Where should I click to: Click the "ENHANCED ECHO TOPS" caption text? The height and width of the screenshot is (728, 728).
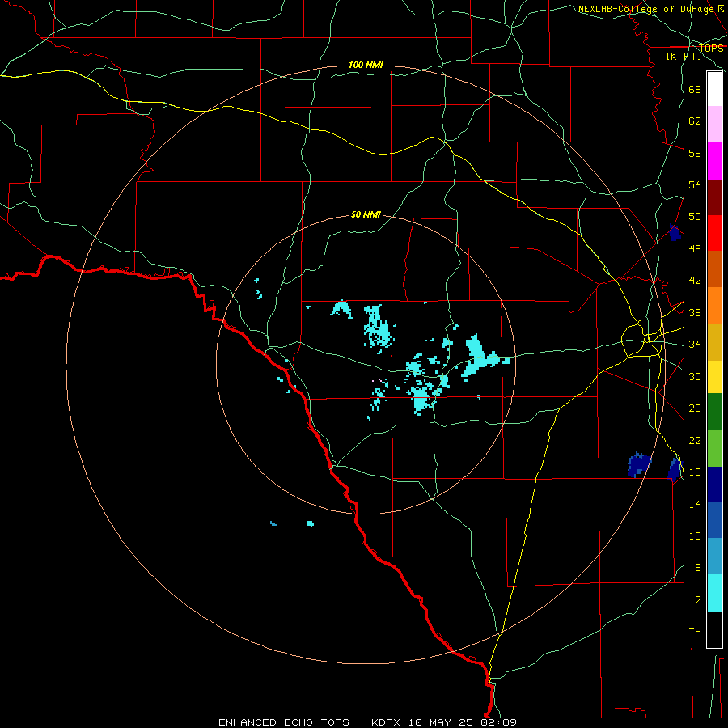[284, 722]
